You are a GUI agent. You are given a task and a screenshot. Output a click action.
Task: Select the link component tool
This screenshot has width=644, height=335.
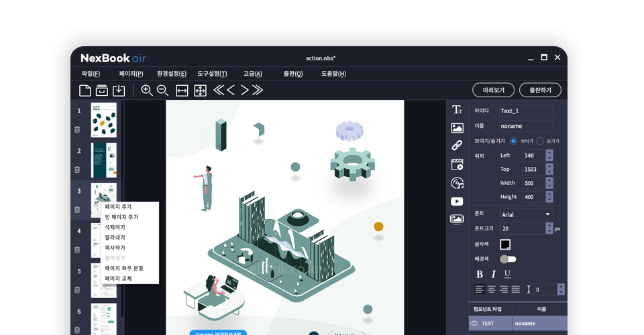[457, 145]
